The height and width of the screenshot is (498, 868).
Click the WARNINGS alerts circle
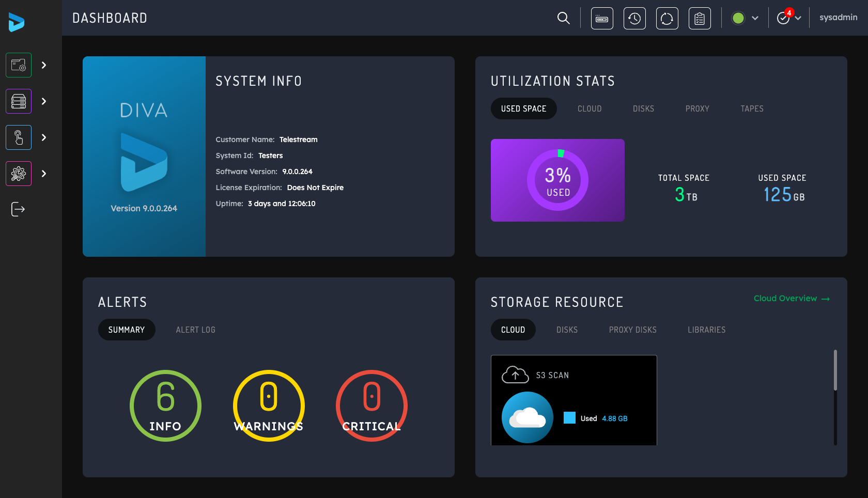pyautogui.click(x=269, y=406)
